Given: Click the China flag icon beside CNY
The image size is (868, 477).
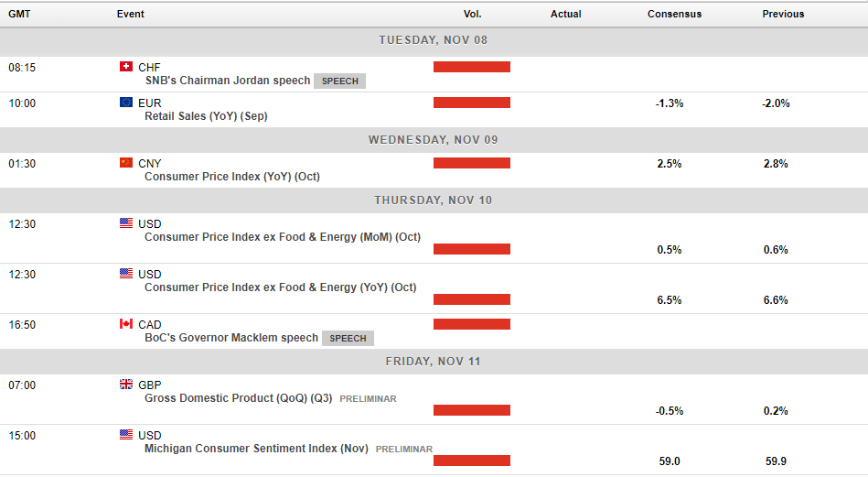Looking at the screenshot, I should click(126, 163).
